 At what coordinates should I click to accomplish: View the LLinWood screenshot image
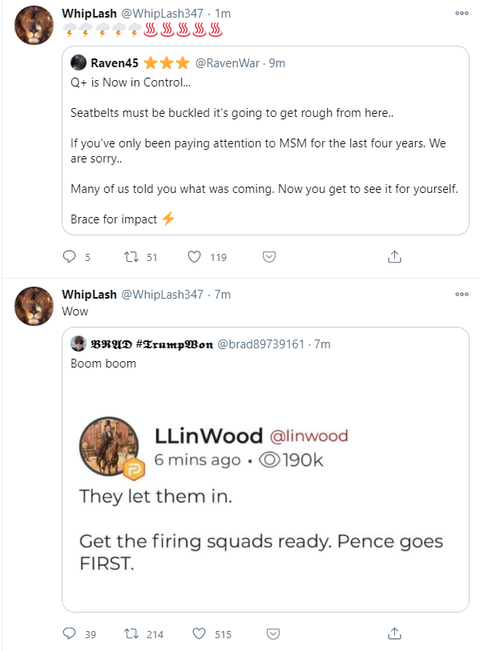click(x=262, y=494)
